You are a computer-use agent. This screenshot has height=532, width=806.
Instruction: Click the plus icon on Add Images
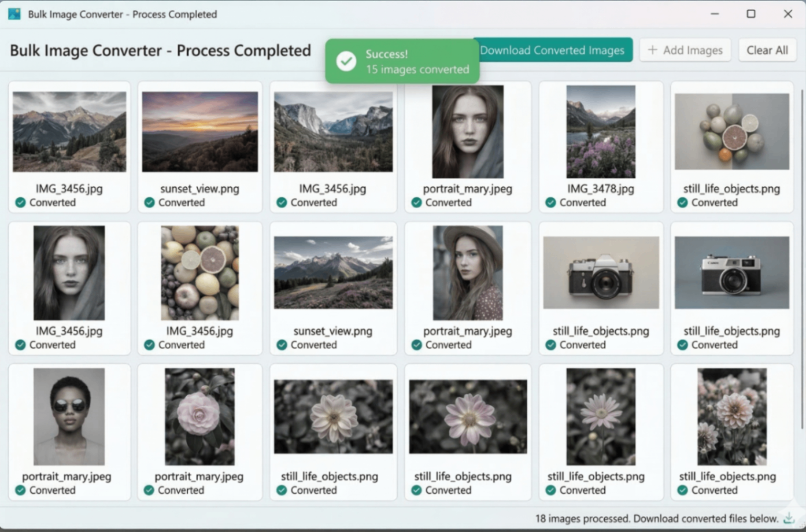point(652,50)
